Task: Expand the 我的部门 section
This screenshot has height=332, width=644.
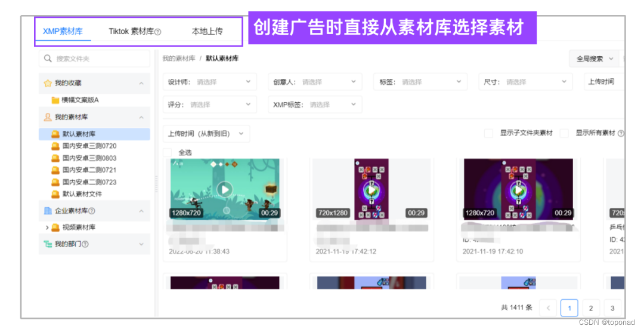Action: click(x=141, y=244)
